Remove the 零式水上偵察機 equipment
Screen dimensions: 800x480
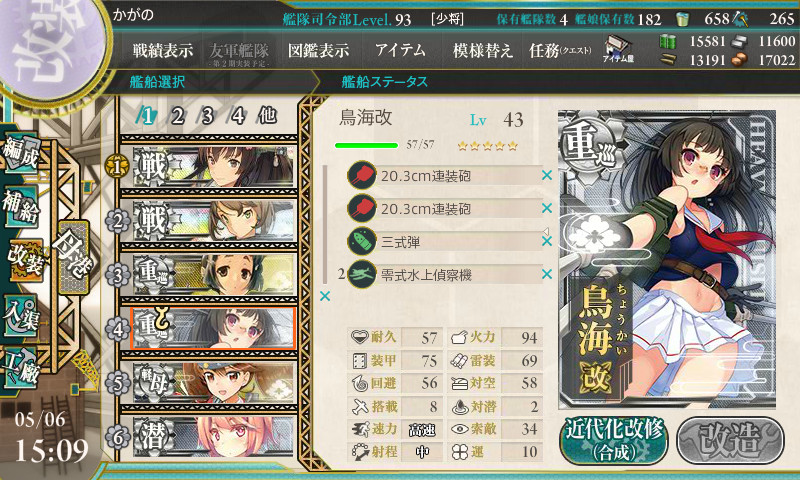(547, 274)
